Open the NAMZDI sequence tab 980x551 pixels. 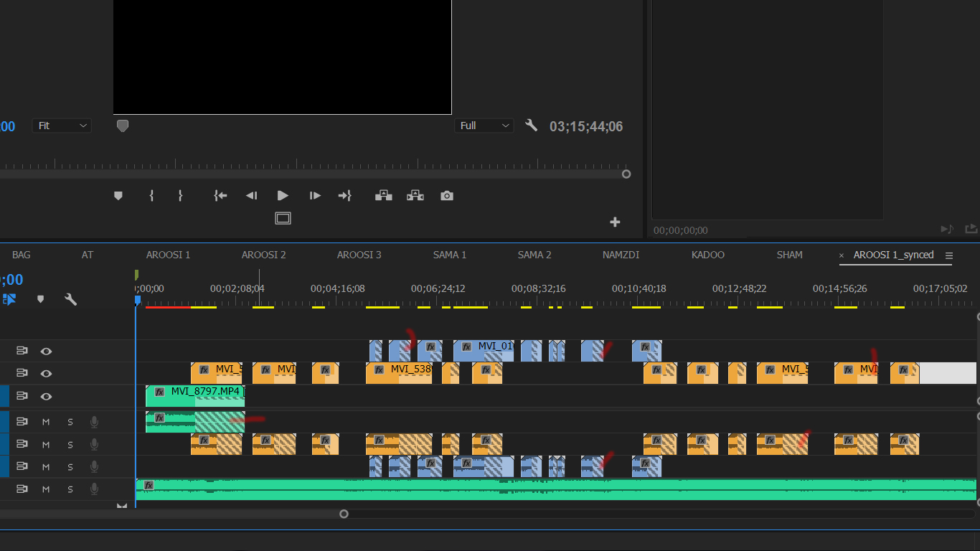pos(621,255)
